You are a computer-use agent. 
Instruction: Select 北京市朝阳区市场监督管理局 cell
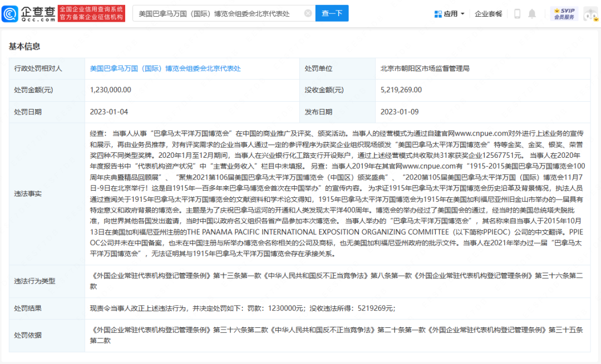[425, 68]
